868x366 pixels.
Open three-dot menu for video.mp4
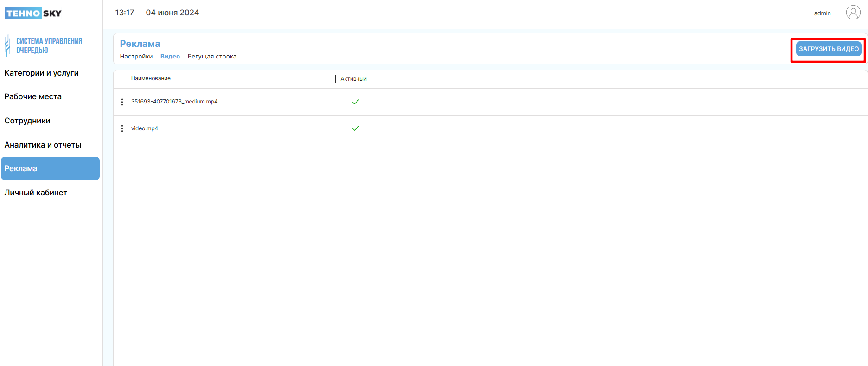pyautogui.click(x=122, y=128)
